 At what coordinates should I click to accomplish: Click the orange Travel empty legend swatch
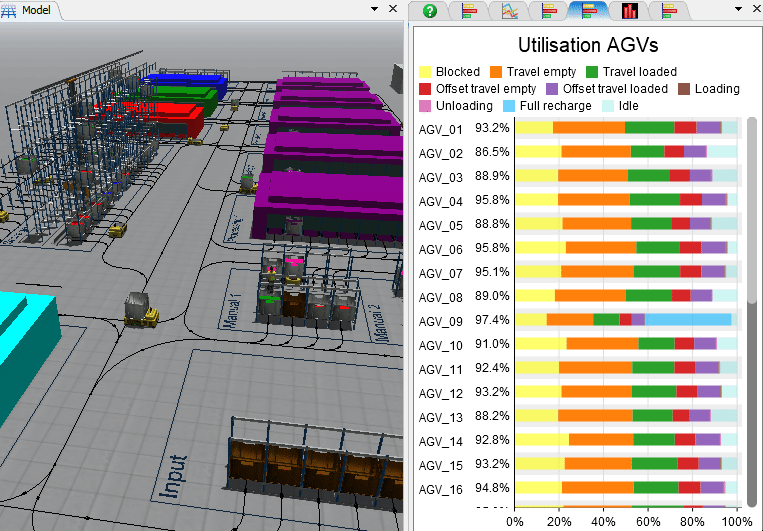pos(495,72)
